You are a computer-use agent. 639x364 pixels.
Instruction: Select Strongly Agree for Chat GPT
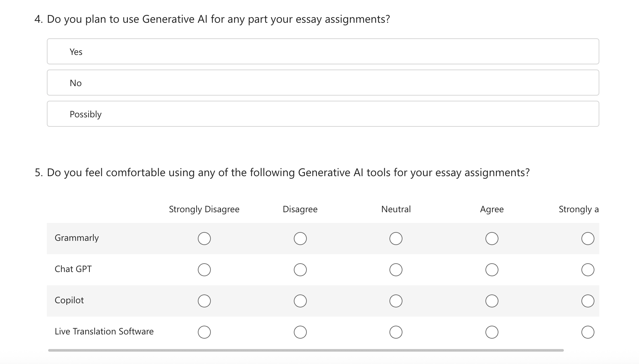click(x=588, y=269)
